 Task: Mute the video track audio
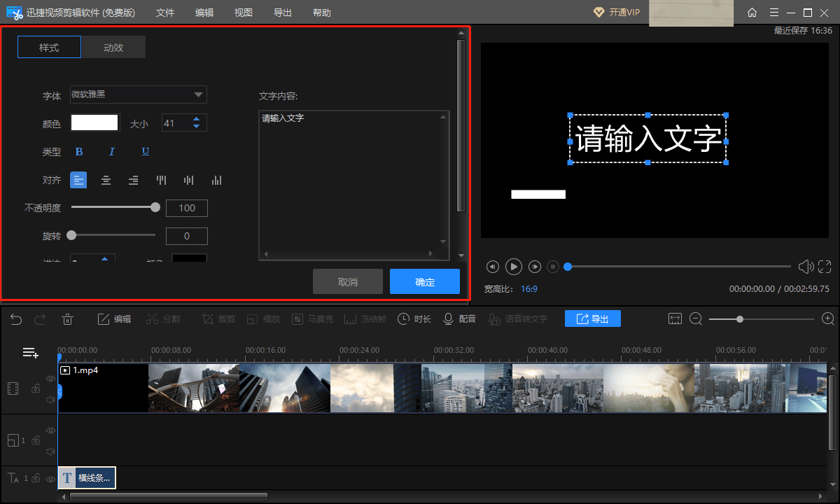tap(50, 400)
